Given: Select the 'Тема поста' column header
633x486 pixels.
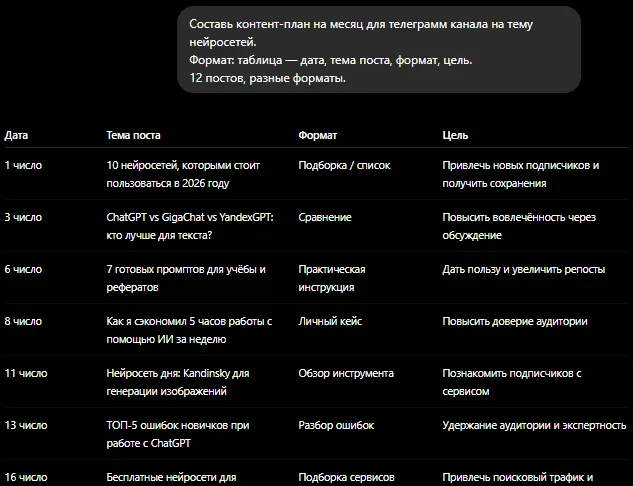Looking at the screenshot, I should coord(133,135).
